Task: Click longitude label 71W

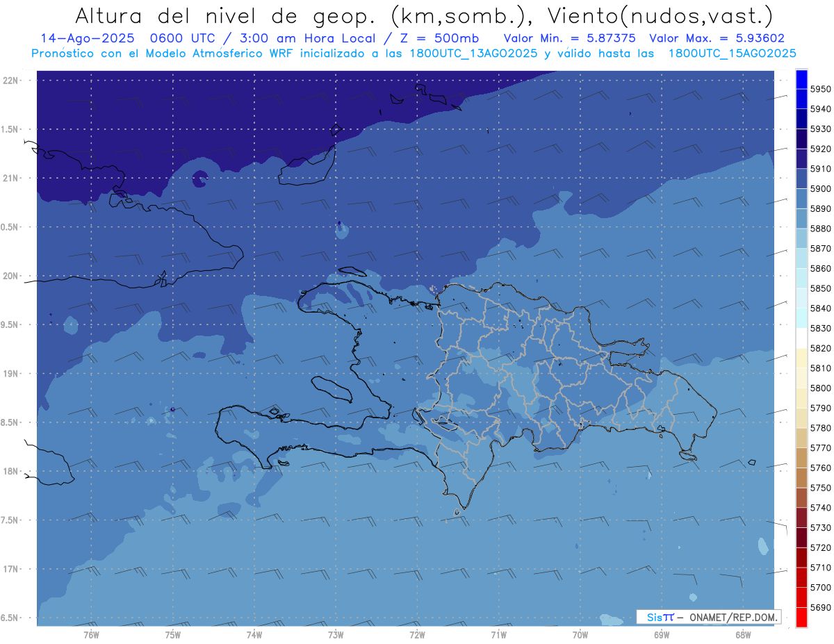Action: [498, 634]
